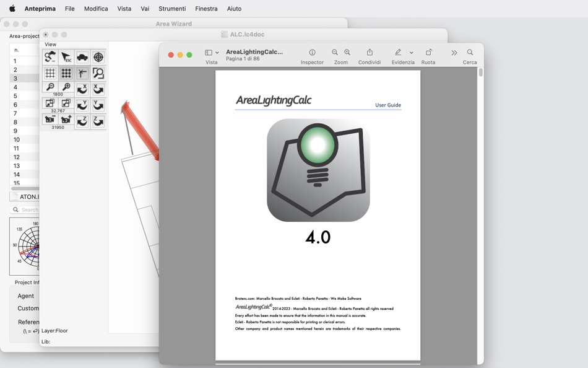Click the ALC.lc4doc window title
This screenshot has width=588, height=368.
247,34
